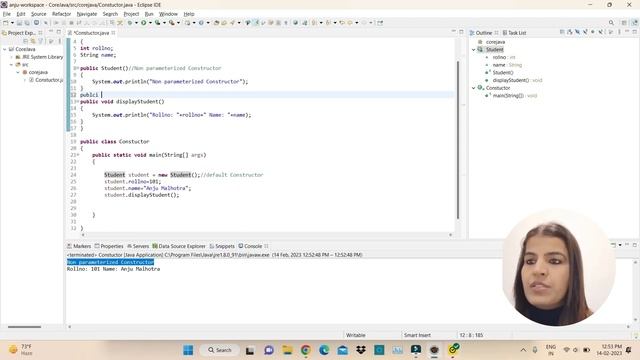Image resolution: width=640 pixels, height=360 pixels.
Task: Toggle Hide Non-Public Members green dot in Outline
Action: pos(593,32)
